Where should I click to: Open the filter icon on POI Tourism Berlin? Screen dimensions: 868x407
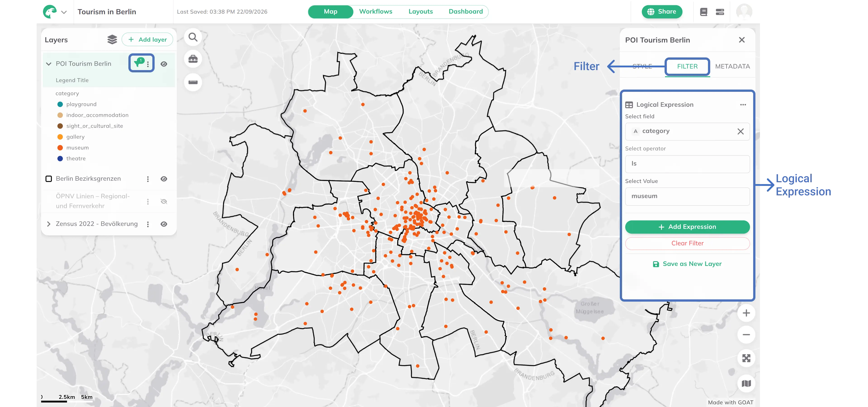point(139,62)
